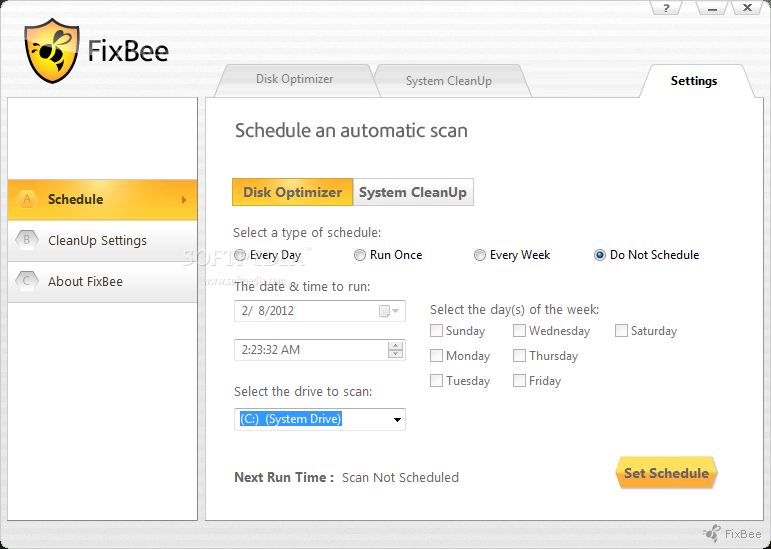The height and width of the screenshot is (549, 771).
Task: Click the hexagon B icon beside CleanUp Settings
Action: 27,240
